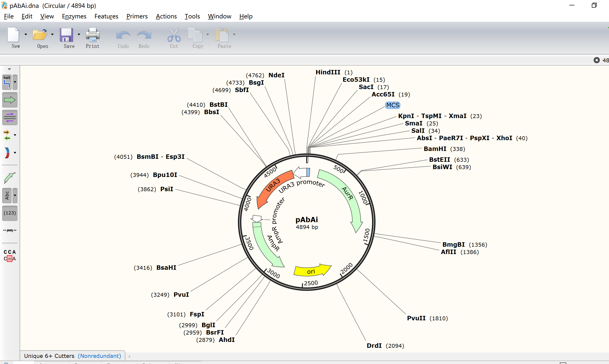The height and width of the screenshot is (364, 609).
Task: Click the CCA sequence comparison icon
Action: [x=10, y=255]
